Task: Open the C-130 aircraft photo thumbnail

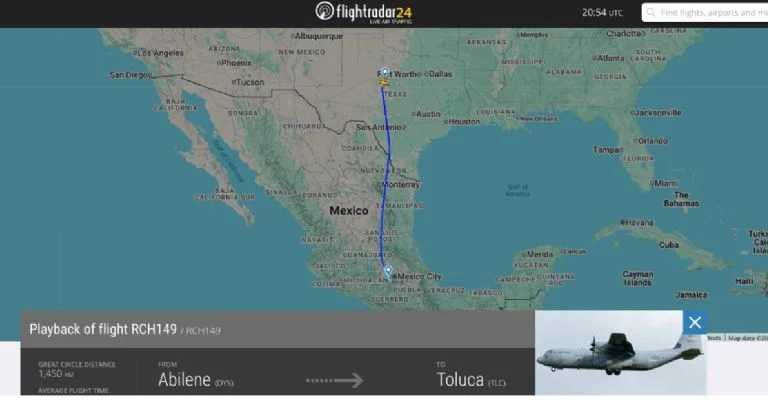Action: [621, 353]
